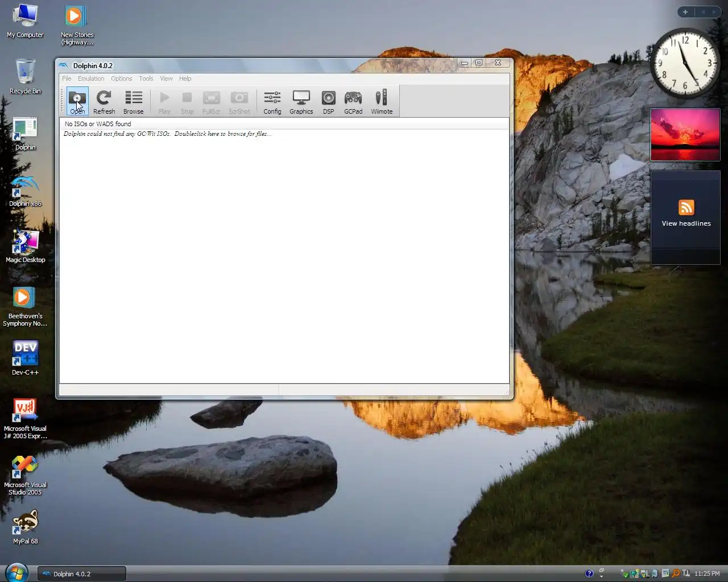Image resolution: width=728 pixels, height=582 pixels.
Task: Select the Recycle Bin desktop icon
Action: (x=25, y=76)
